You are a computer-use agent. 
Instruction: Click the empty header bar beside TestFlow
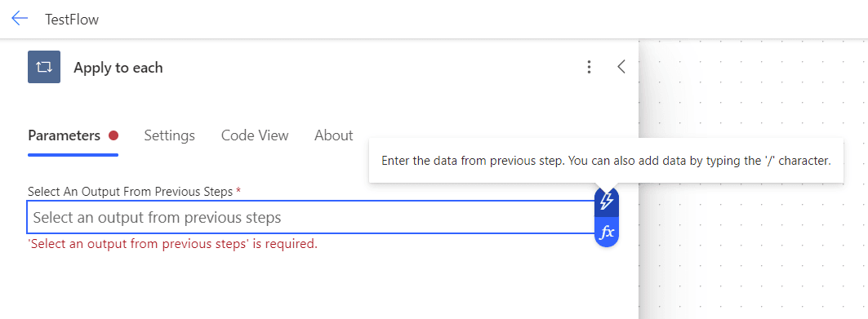click(x=482, y=20)
